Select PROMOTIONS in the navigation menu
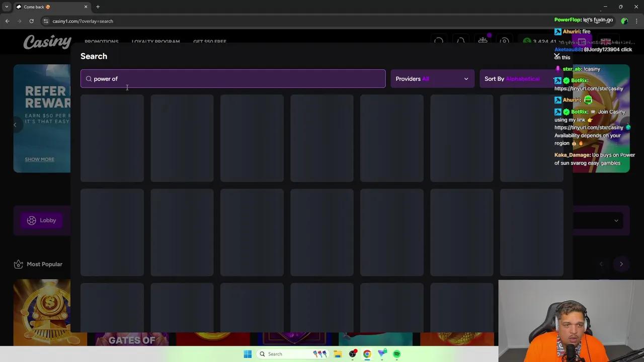Viewport: 644px width, 362px height. pos(102,42)
